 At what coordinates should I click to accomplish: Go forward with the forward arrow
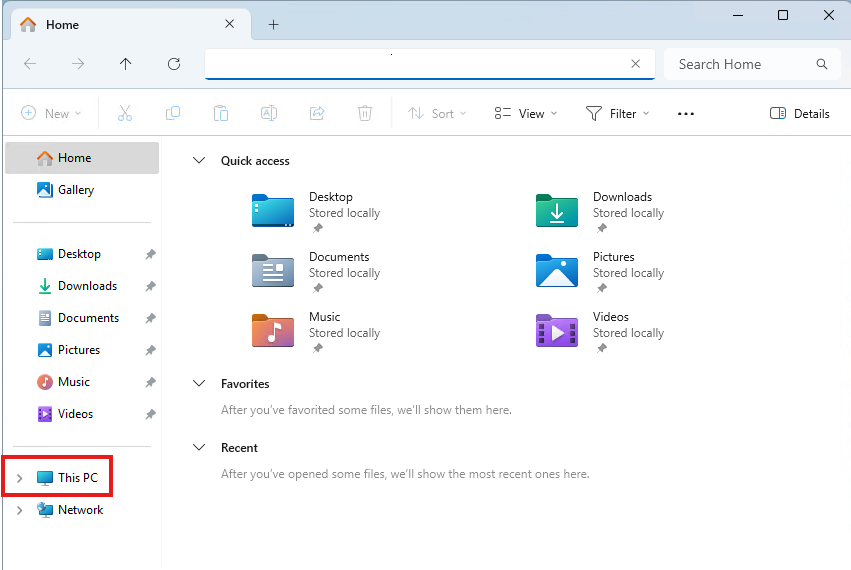coord(78,64)
